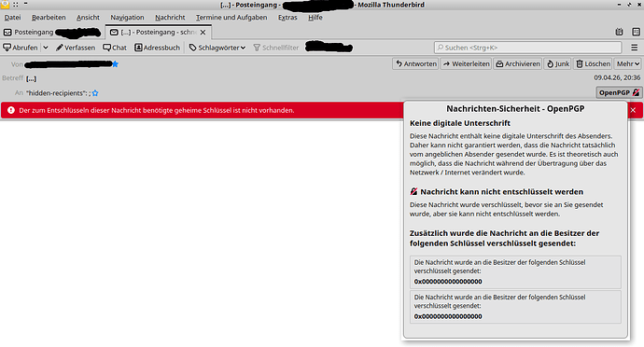The image size is (644, 347).
Task: Expand the Mehr dropdown
Action: point(627,63)
